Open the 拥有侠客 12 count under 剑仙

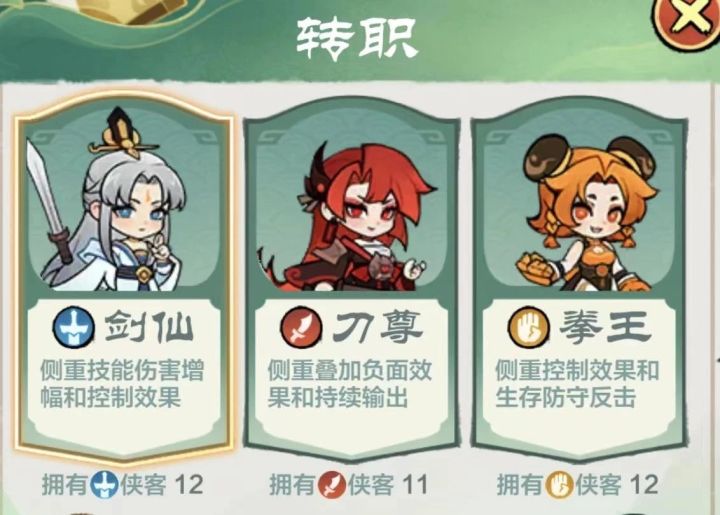pos(123,485)
